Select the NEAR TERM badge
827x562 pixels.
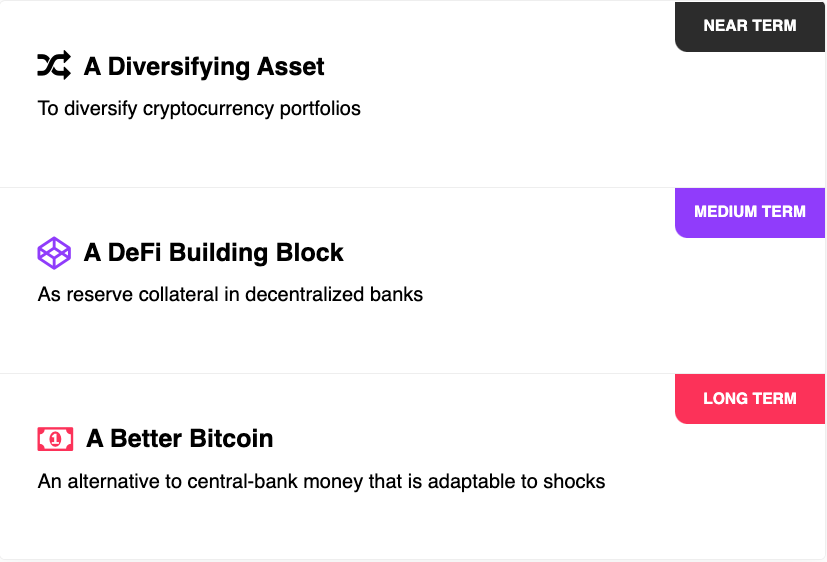(749, 26)
